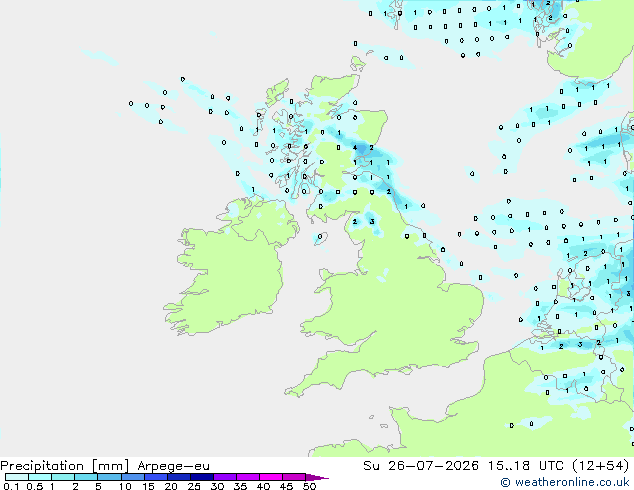Select the 30–35 mm purple legend swatch
This screenshot has height=490, width=634.
224,477
